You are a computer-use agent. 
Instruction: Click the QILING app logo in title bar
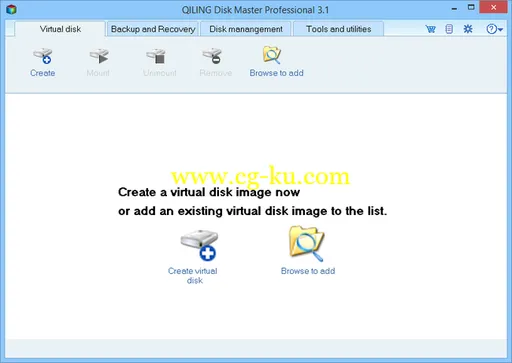coord(11,9)
